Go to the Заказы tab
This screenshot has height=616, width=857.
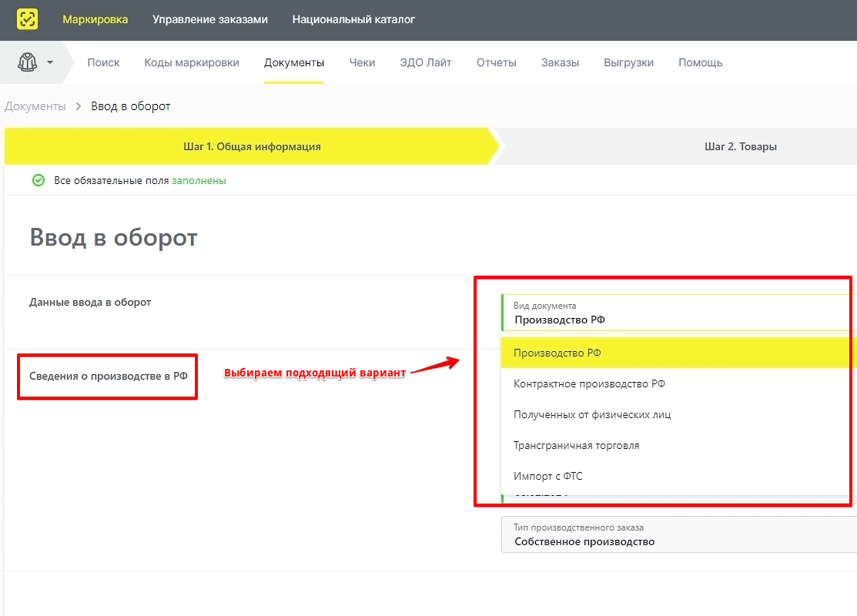coord(561,63)
